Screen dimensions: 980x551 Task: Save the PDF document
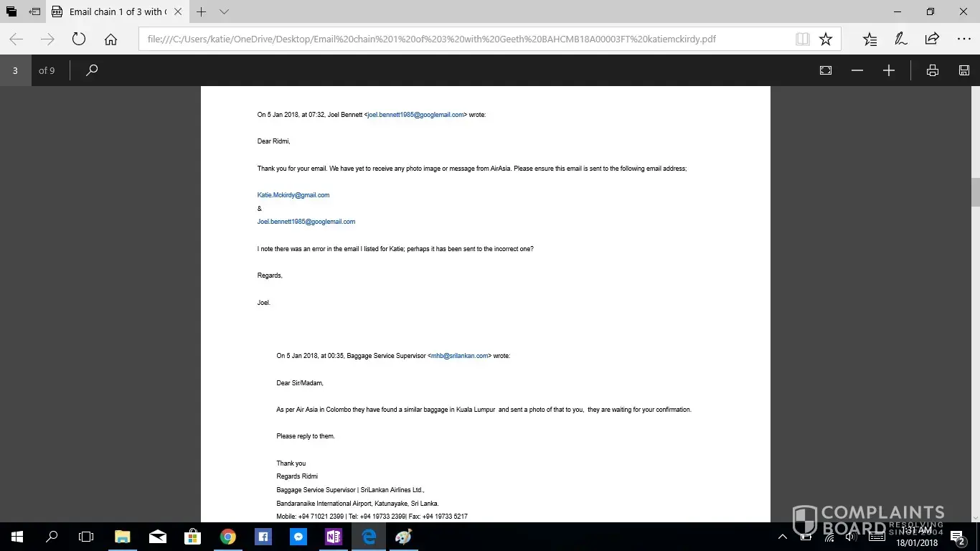click(x=964, y=70)
